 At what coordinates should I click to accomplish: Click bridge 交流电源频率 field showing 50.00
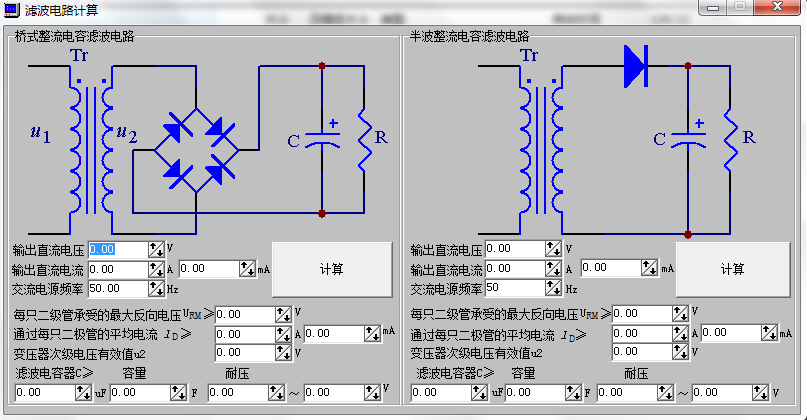118,288
